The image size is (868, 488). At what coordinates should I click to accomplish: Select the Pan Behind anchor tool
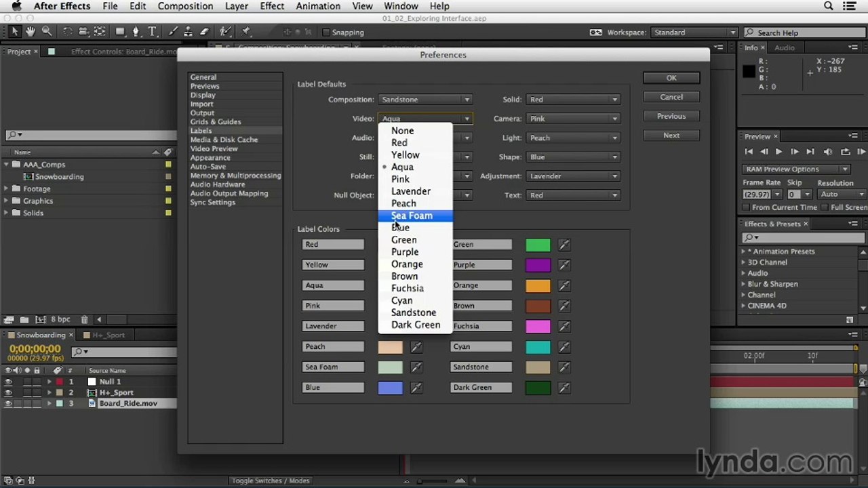pos(100,32)
